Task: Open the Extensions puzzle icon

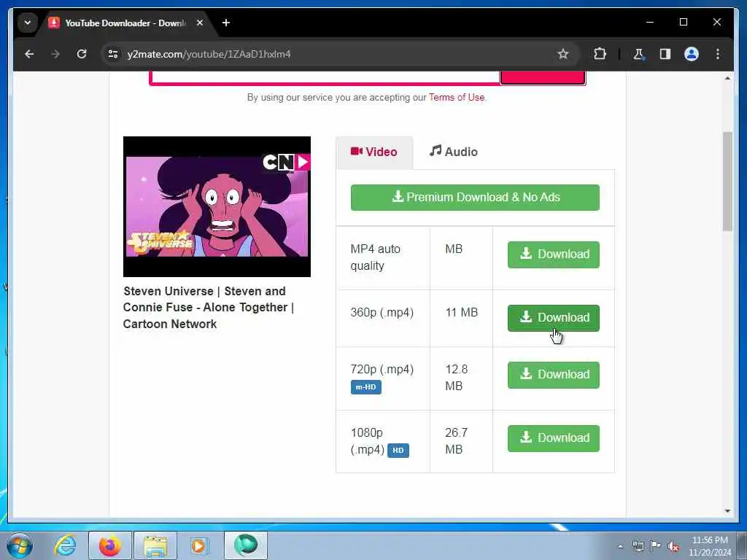Action: pyautogui.click(x=600, y=54)
